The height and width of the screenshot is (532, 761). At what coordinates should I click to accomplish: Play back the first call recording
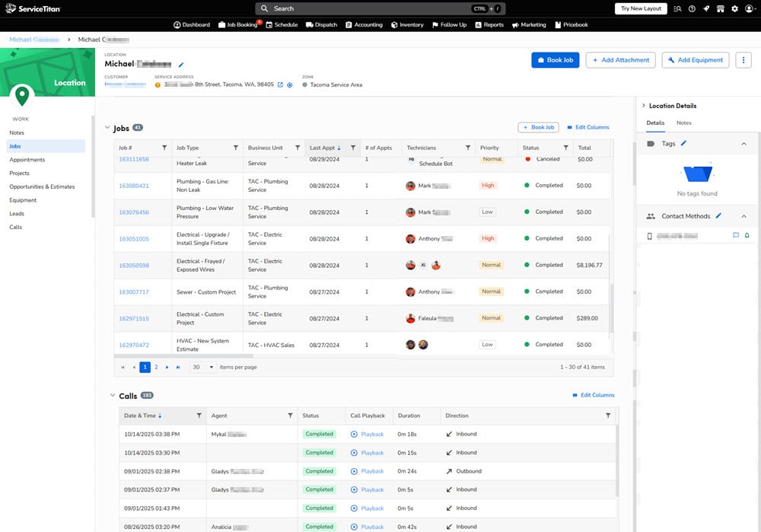(x=367, y=434)
